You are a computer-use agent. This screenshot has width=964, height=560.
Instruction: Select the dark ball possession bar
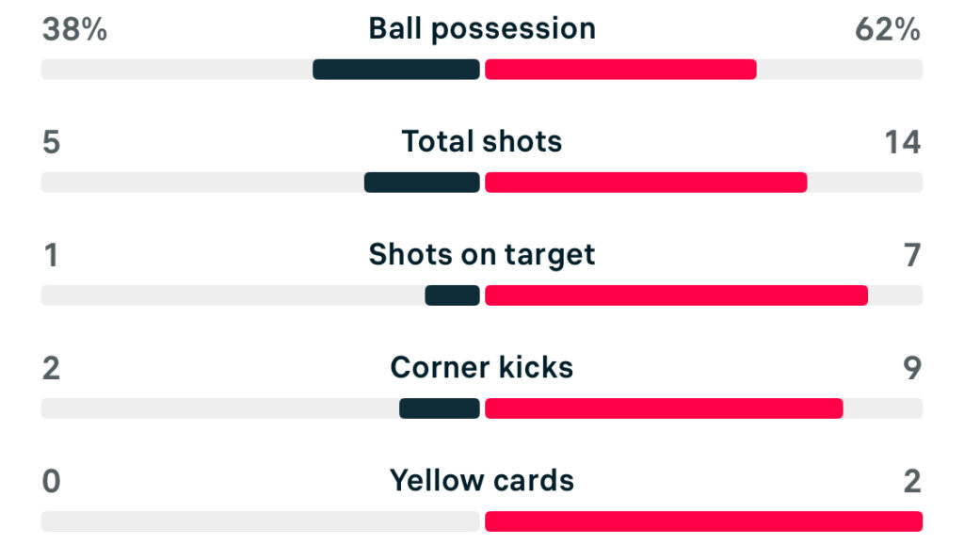tap(396, 70)
